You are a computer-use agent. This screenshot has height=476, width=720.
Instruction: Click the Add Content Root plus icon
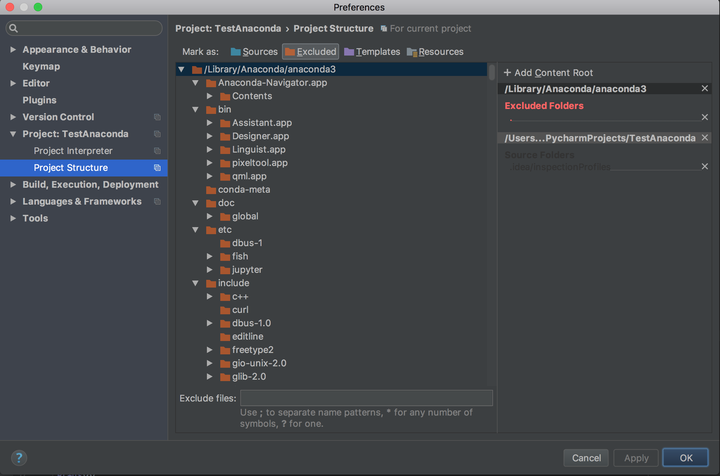pyautogui.click(x=507, y=73)
